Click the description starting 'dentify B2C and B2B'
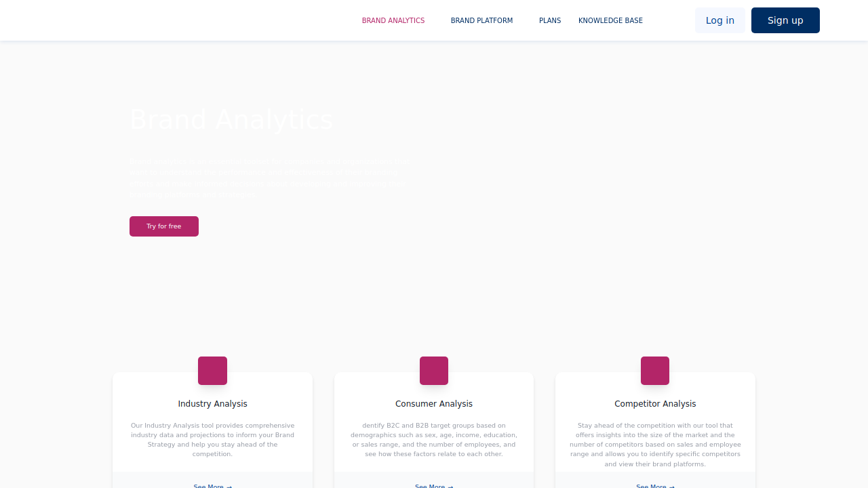 click(434, 440)
